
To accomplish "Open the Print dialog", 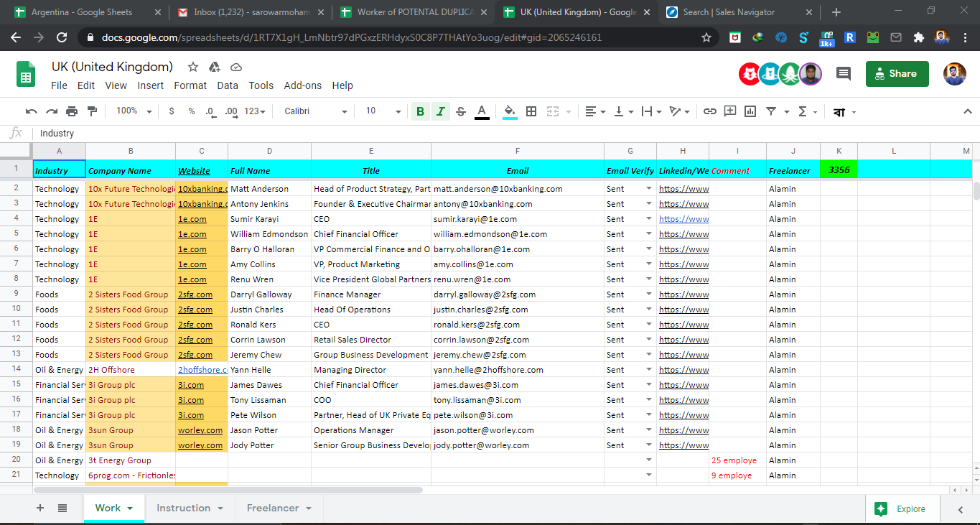I will (71, 111).
